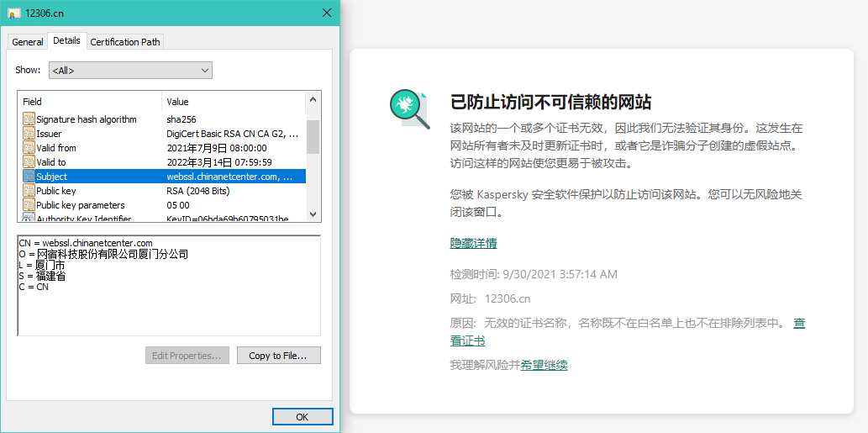Select the Details tab
This screenshot has height=433, width=868.
click(67, 40)
